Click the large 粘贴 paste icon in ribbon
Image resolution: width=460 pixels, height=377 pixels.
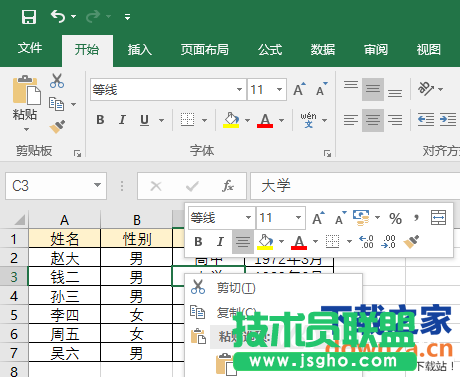(26, 89)
